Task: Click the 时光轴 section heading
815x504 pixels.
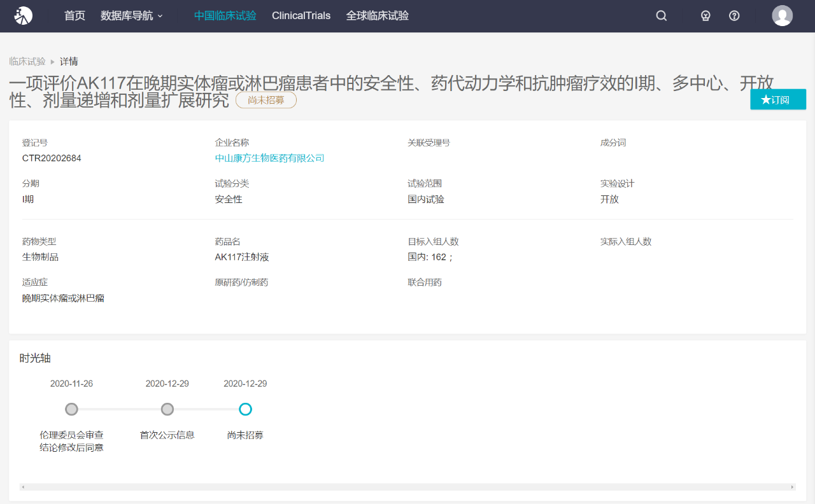Action: (35, 358)
